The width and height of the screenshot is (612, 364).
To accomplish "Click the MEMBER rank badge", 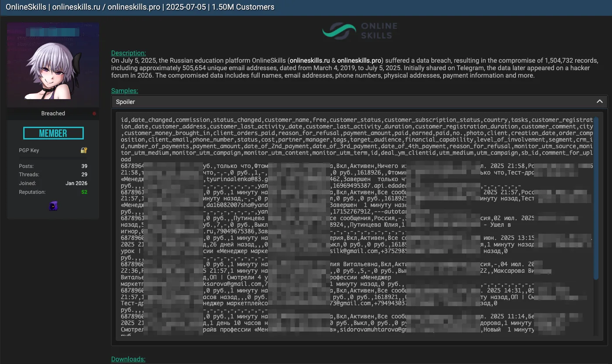I will click(53, 133).
